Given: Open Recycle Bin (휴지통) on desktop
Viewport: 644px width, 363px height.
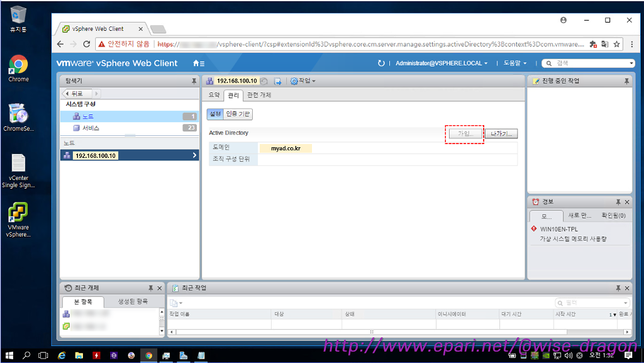Looking at the screenshot, I should [18, 19].
